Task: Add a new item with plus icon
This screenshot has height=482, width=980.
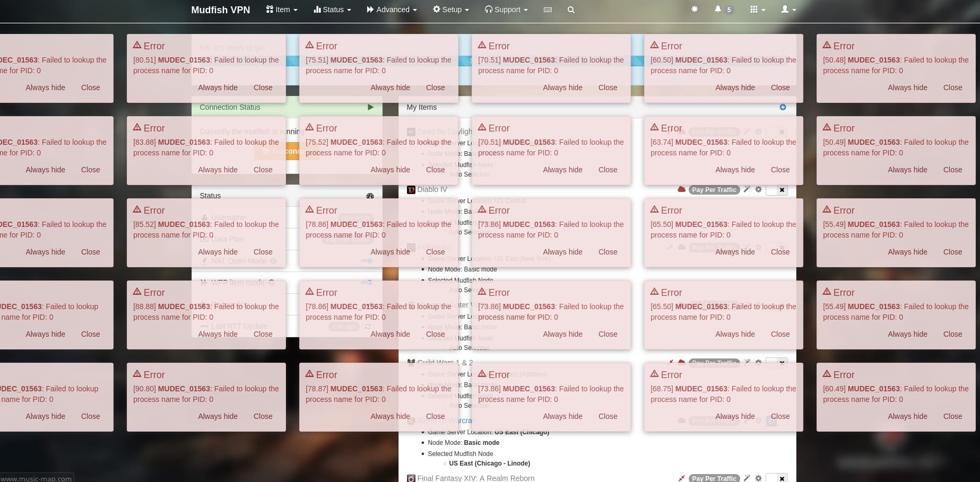Action: 783,107
